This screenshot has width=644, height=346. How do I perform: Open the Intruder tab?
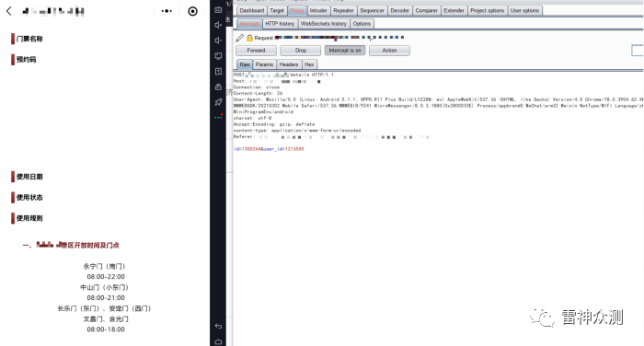[x=318, y=11]
